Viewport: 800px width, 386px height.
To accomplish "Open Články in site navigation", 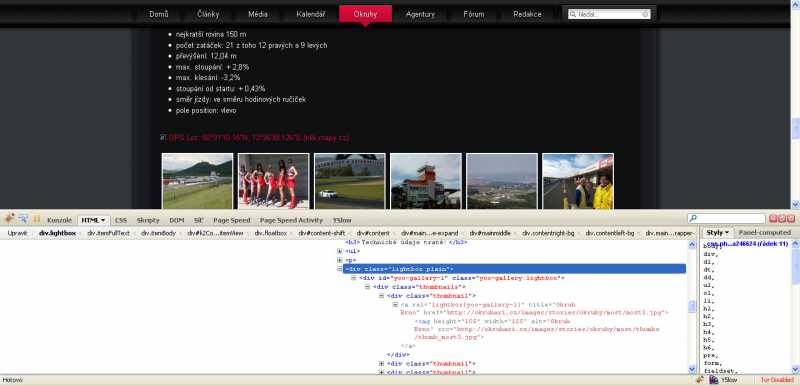I will (x=208, y=14).
